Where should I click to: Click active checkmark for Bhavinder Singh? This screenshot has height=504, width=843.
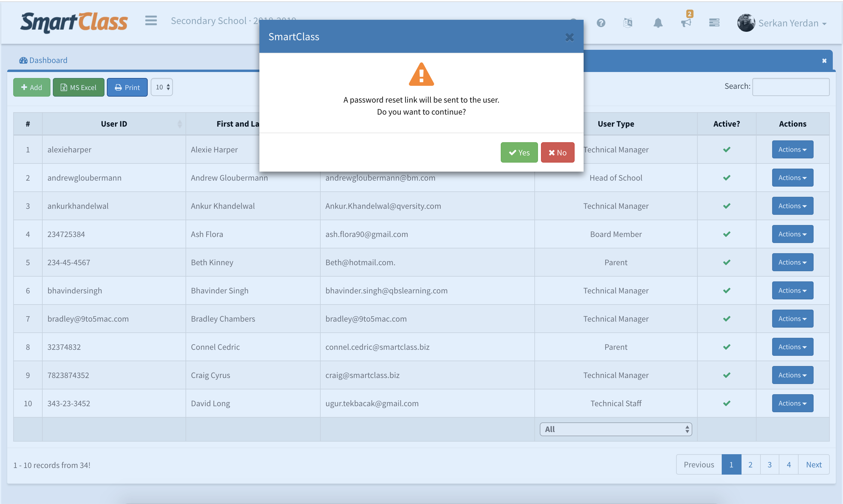[x=727, y=290]
